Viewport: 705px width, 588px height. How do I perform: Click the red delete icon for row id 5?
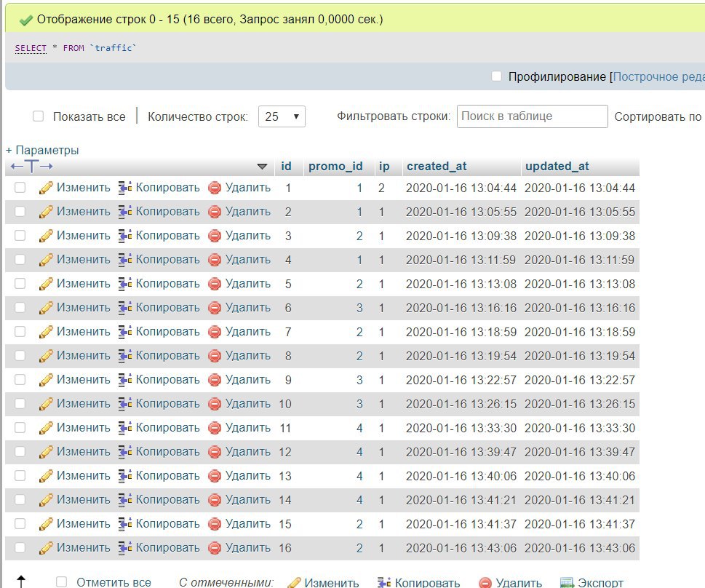[x=215, y=284]
